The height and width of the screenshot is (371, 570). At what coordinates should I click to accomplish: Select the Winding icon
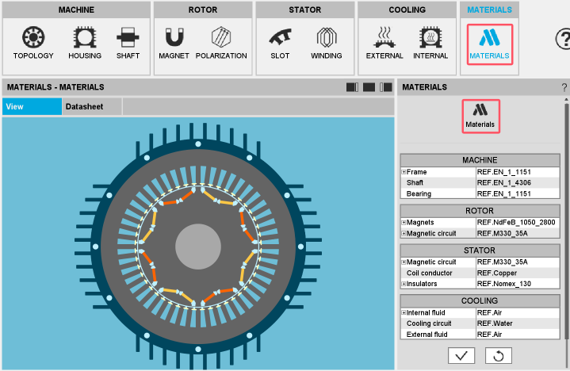coord(326,43)
